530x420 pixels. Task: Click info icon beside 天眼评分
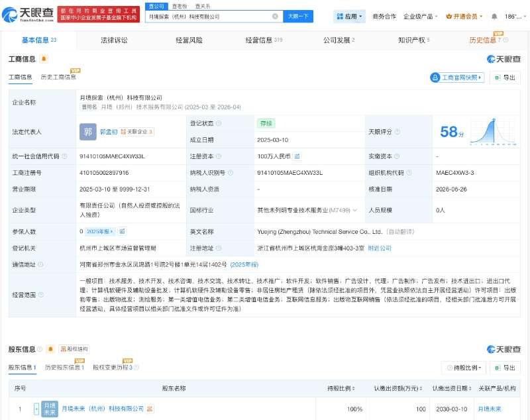[397, 131]
